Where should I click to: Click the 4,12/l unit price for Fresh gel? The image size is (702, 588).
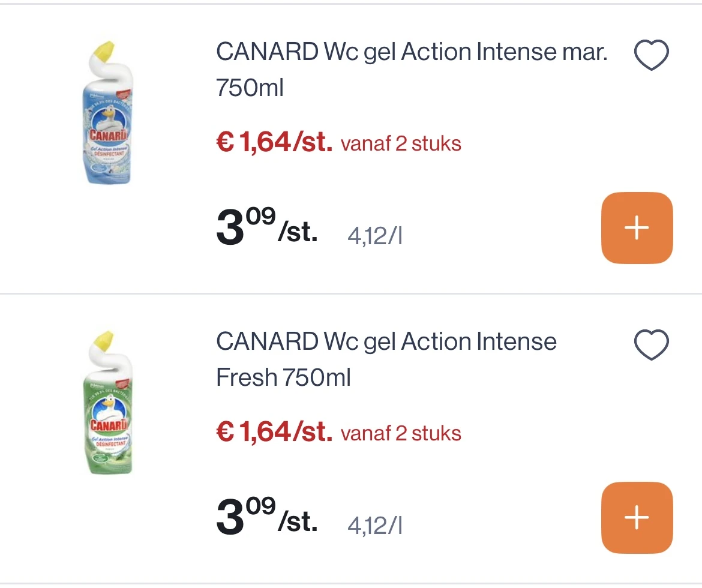(374, 526)
